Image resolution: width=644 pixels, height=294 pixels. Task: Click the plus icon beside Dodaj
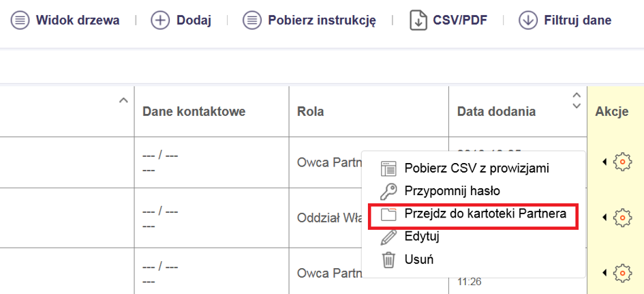[160, 20]
